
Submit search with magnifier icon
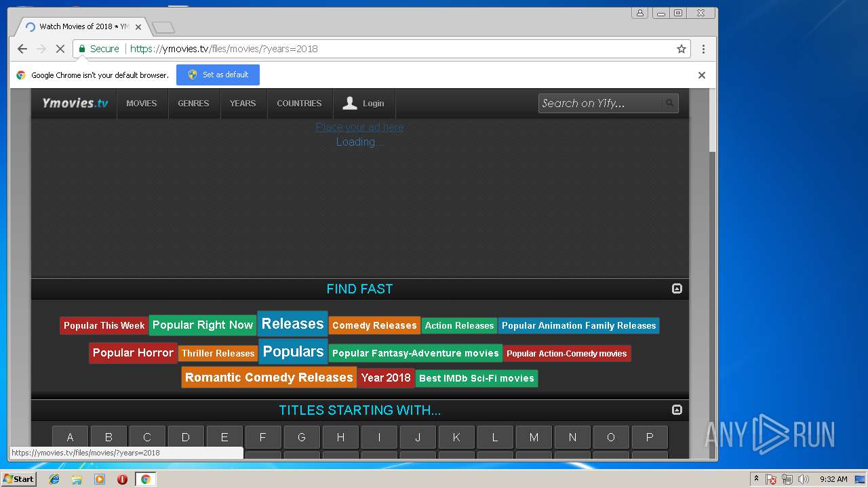tap(669, 103)
